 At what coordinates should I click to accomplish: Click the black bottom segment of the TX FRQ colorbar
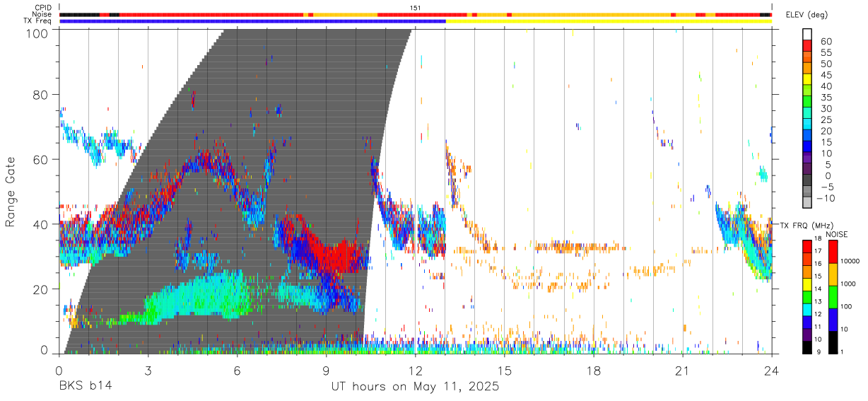pos(807,347)
